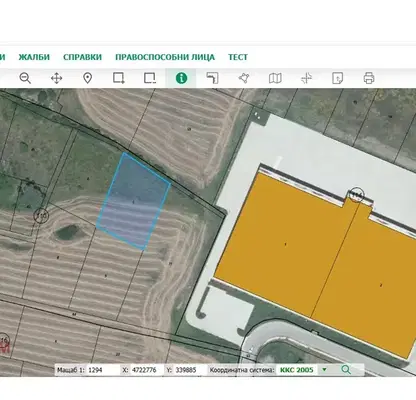Image resolution: width=416 pixels, height=400 pixels.
Task: Open the СПРАВКИ menu
Action: coord(82,57)
